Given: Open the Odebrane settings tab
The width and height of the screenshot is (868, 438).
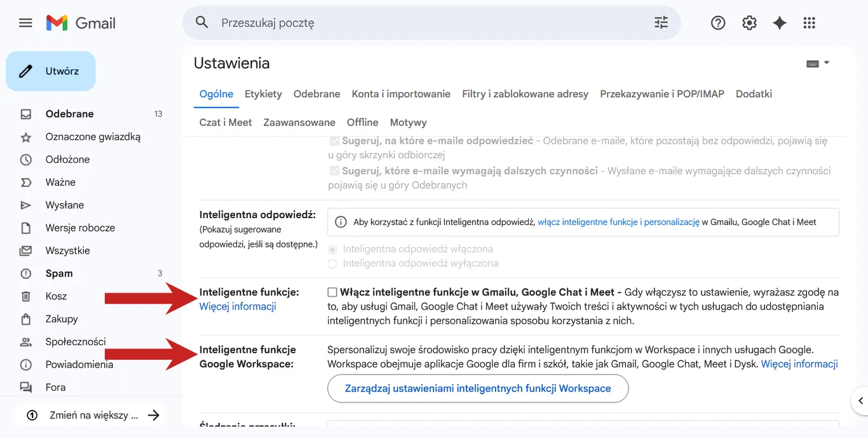Looking at the screenshot, I should (317, 94).
